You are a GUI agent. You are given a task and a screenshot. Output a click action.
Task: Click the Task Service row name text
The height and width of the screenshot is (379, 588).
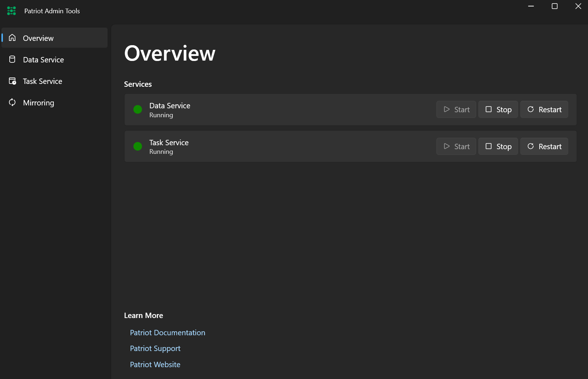[x=169, y=143]
